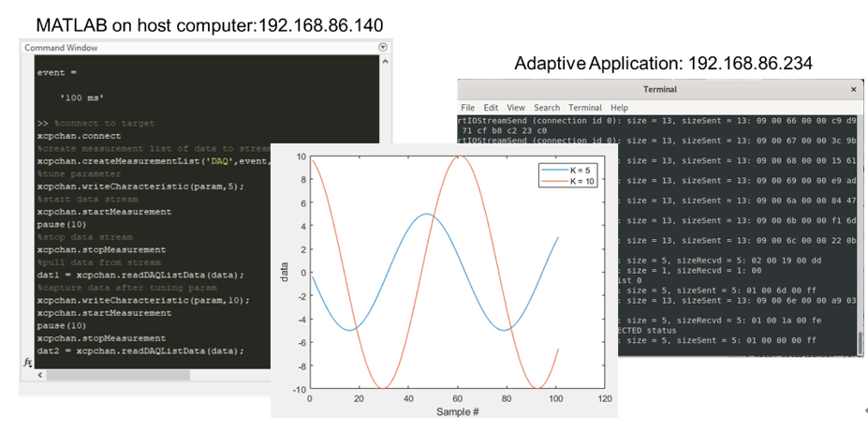Open the File menu in Terminal
868x433 pixels.
click(467, 108)
